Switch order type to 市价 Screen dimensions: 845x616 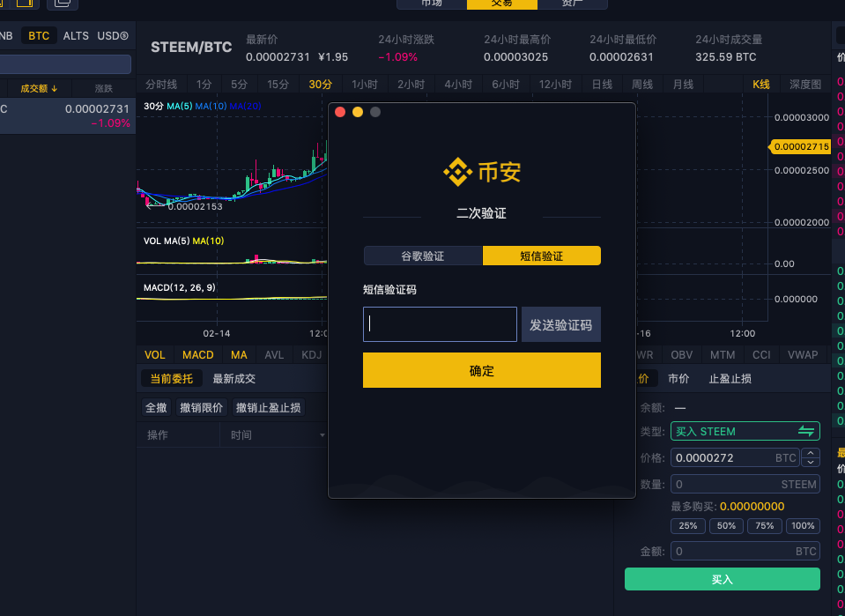coord(678,378)
